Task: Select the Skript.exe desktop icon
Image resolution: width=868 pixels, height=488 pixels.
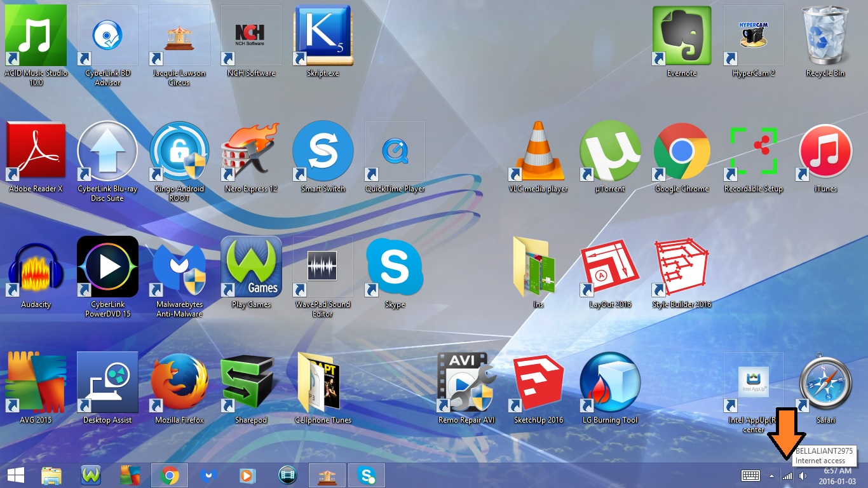Action: [323, 35]
